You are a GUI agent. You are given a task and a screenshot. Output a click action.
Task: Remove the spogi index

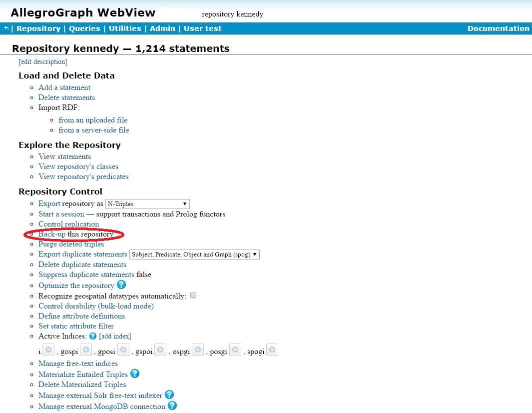(272, 350)
